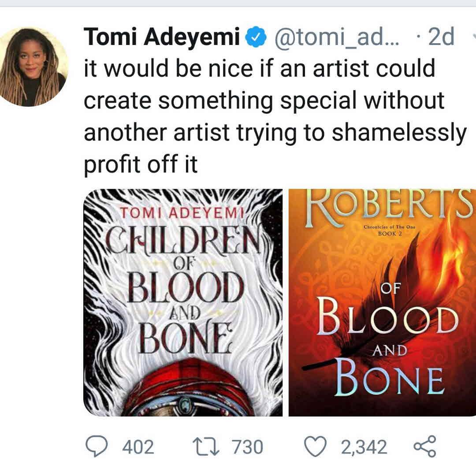This screenshot has height=476, width=476.
Task: Click the tweet text about artists
Action: pyautogui.click(x=274, y=116)
